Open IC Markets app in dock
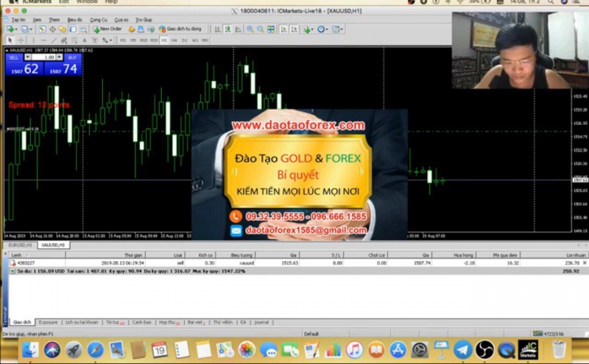Viewport: 589px width, 364px height. [x=528, y=350]
